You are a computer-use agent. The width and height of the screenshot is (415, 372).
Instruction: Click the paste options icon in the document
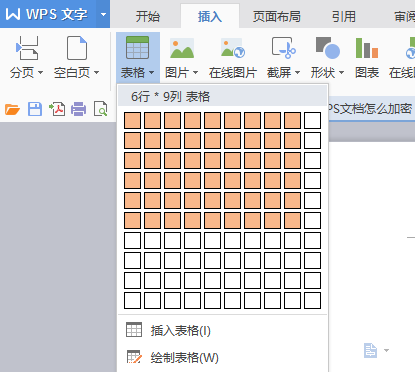tap(370, 350)
